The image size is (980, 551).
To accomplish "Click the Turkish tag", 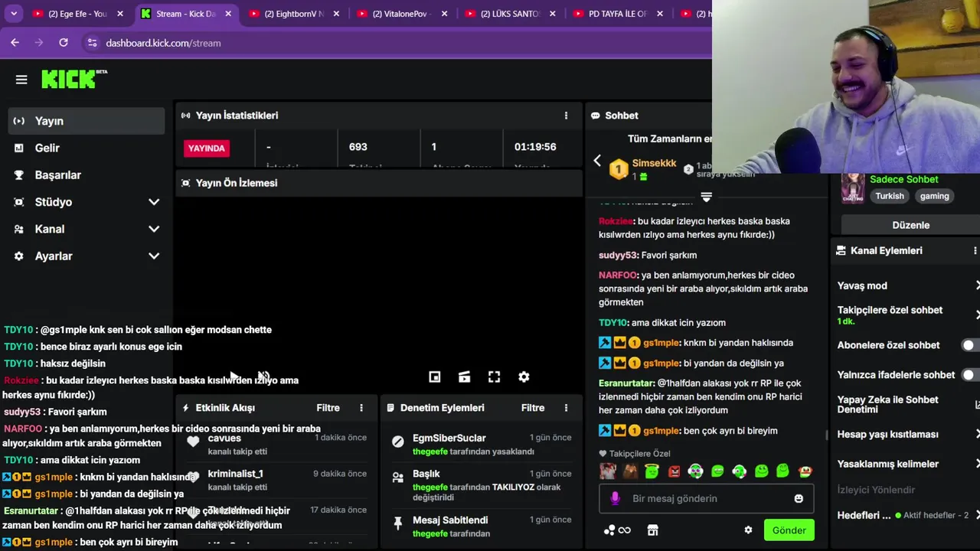I will click(x=890, y=196).
